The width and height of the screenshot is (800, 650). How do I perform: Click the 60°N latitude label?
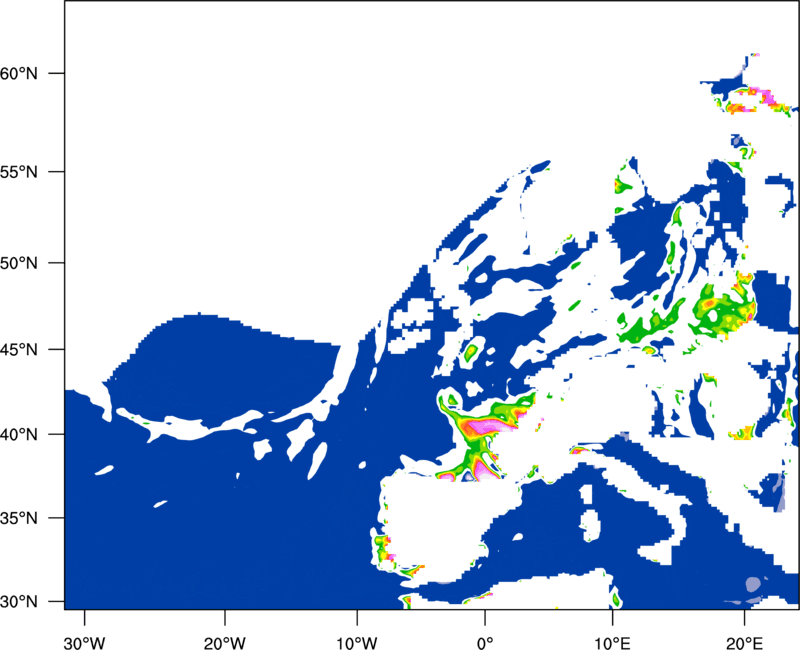(18, 73)
